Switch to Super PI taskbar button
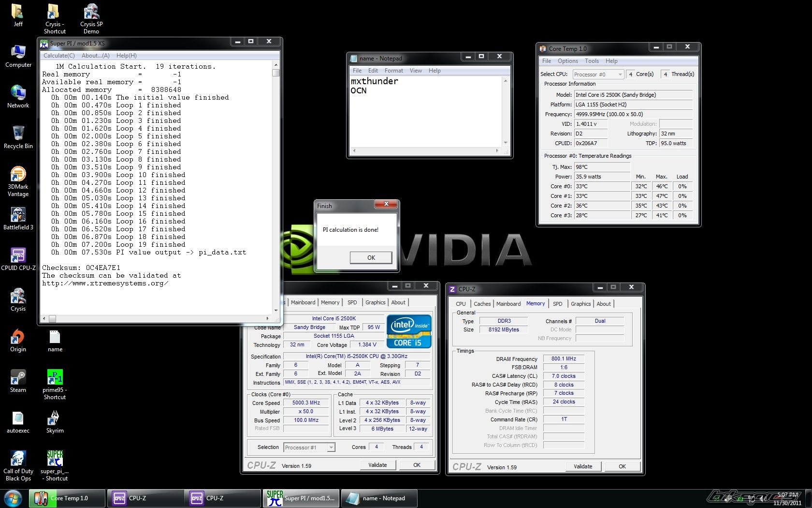The width and height of the screenshot is (812, 508). pos(301,498)
